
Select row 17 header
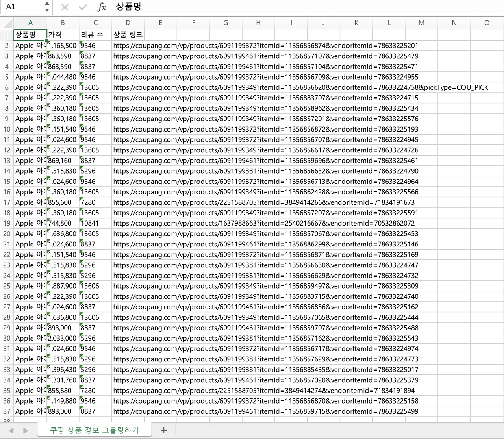7,202
